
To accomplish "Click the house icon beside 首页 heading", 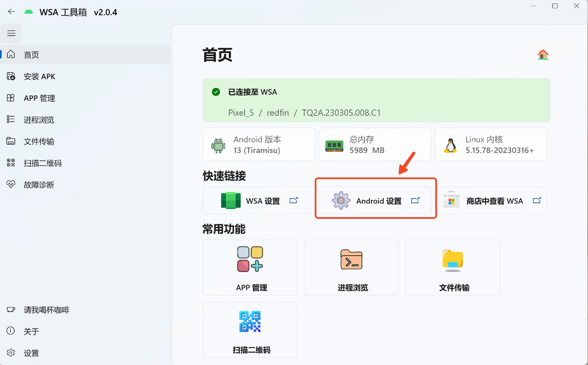I will coord(543,55).
